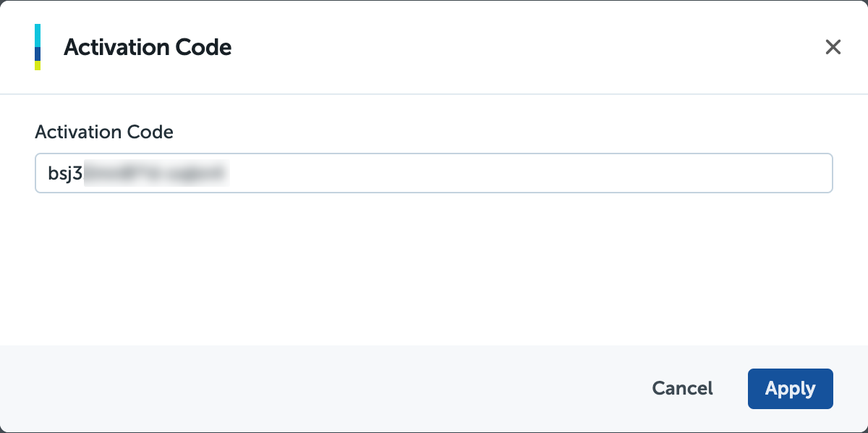Close the Activation Code dialog with X
Image resolution: width=868 pixels, height=433 pixels.
pos(833,48)
